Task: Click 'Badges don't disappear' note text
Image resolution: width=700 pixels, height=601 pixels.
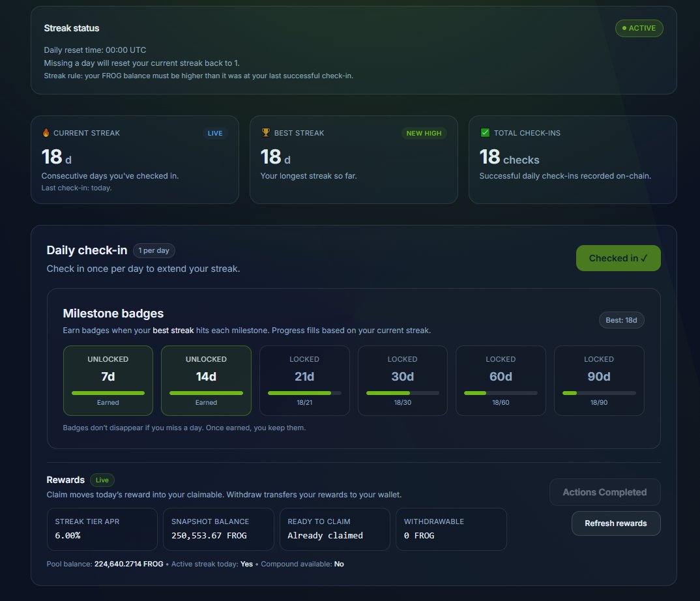Action: click(184, 428)
